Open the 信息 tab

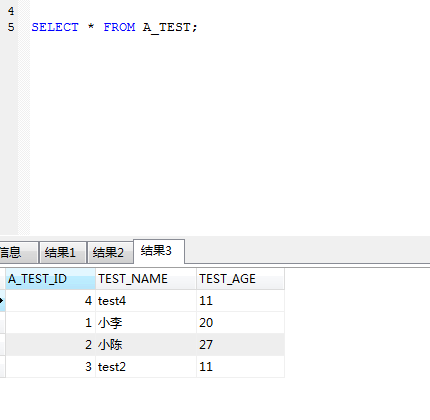pos(18,252)
